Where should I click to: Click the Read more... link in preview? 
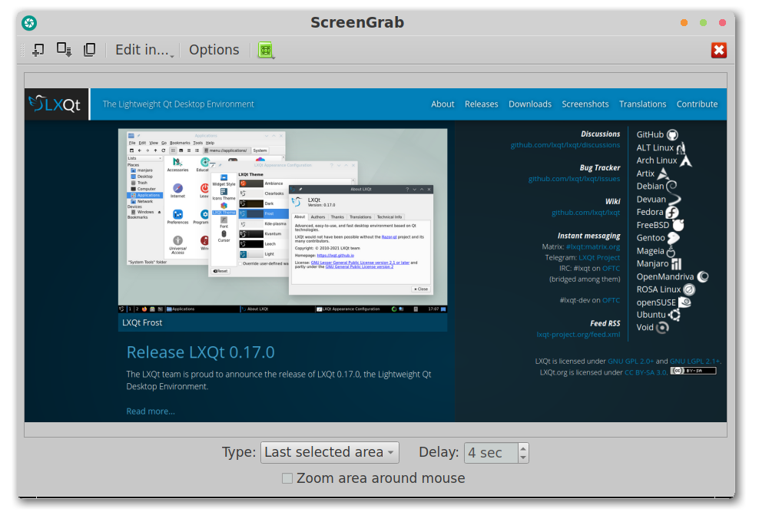(x=151, y=411)
